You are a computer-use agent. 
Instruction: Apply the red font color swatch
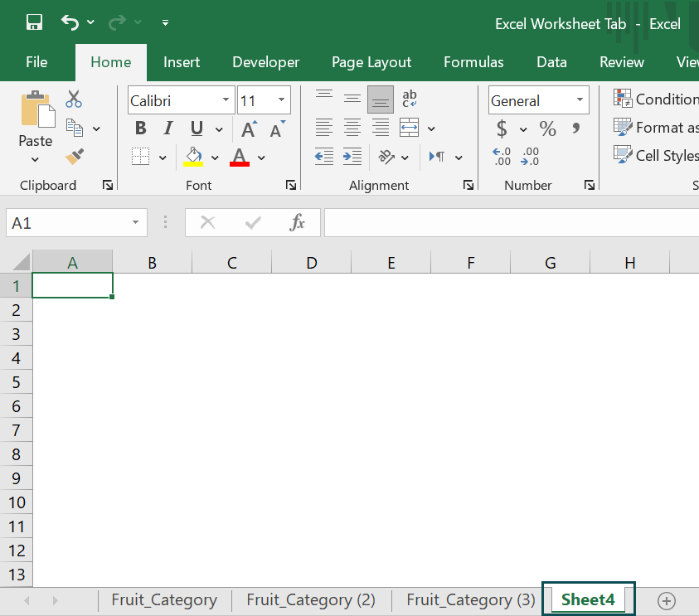pyautogui.click(x=240, y=157)
